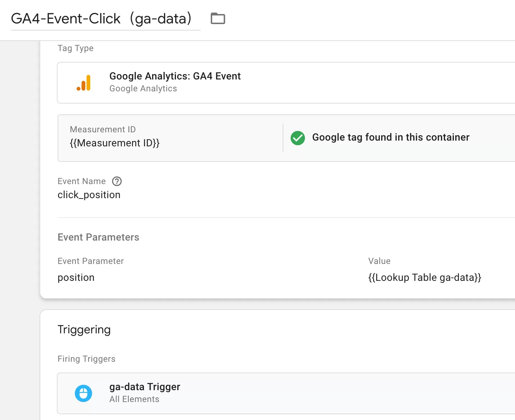Click the green checkmark Google tag icon
The height and width of the screenshot is (420, 515).
coord(298,138)
